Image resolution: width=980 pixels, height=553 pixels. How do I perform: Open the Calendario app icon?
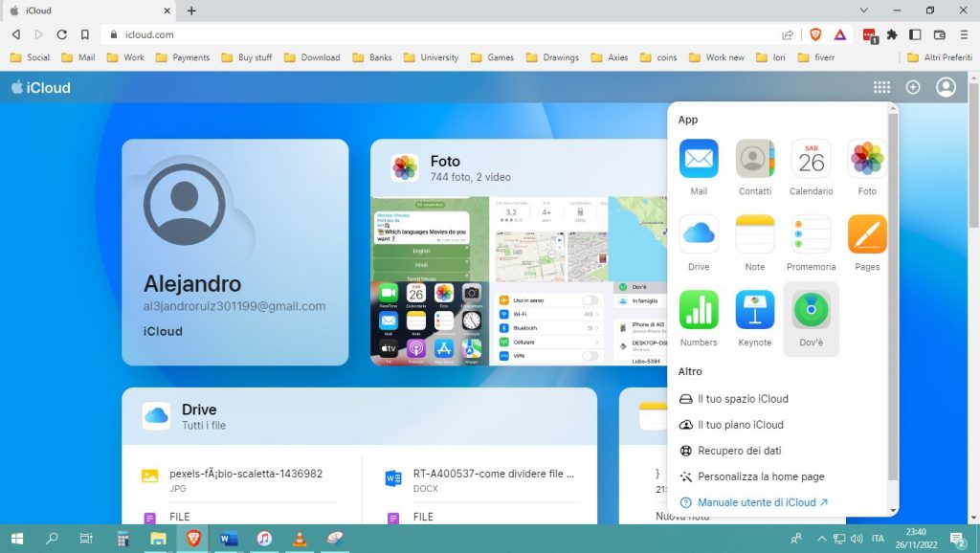[x=811, y=159]
